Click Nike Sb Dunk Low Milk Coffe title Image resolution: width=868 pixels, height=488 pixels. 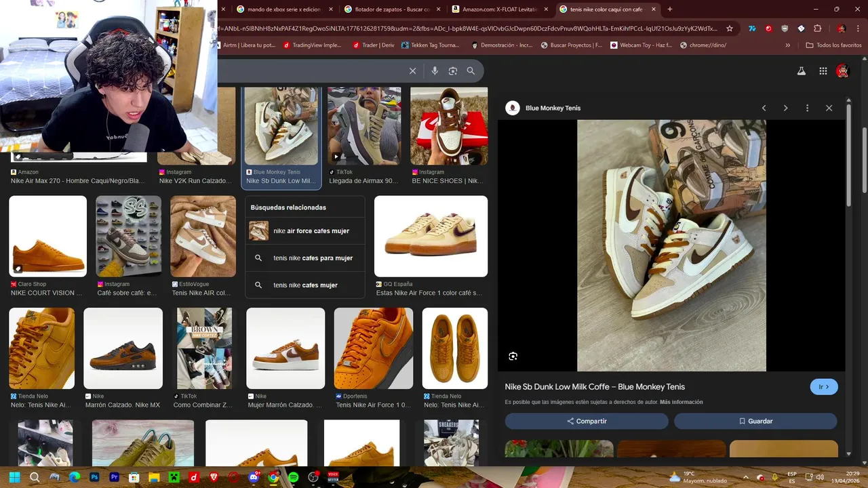coord(595,387)
